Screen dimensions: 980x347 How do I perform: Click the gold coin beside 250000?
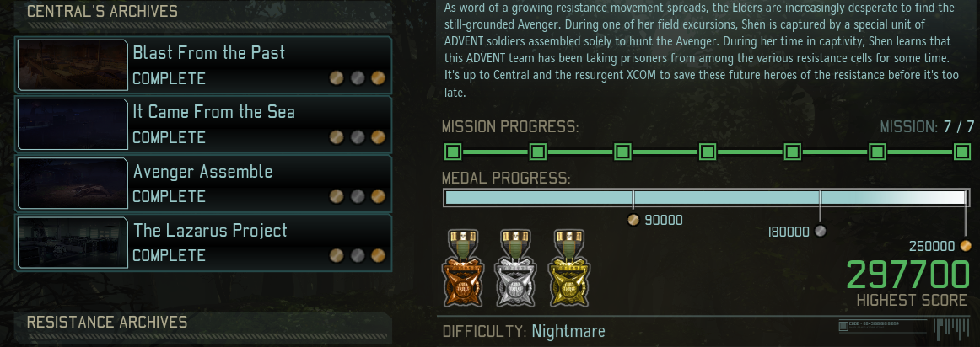[966, 246]
